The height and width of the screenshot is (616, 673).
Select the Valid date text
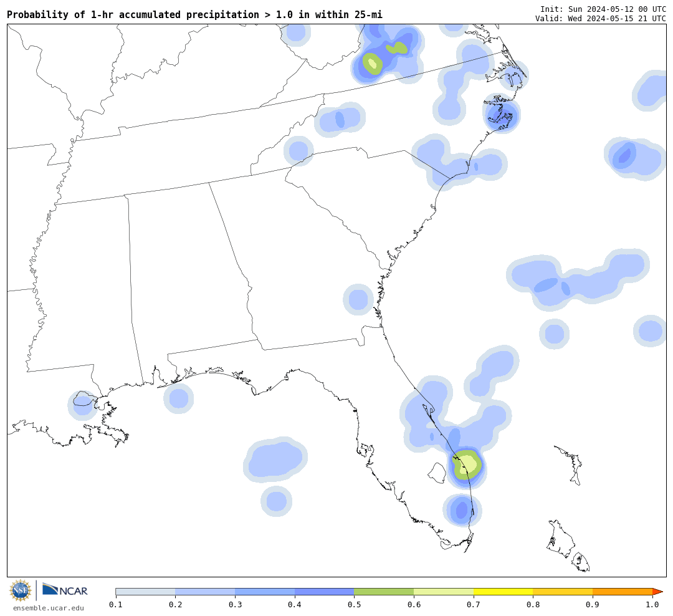[x=601, y=19]
